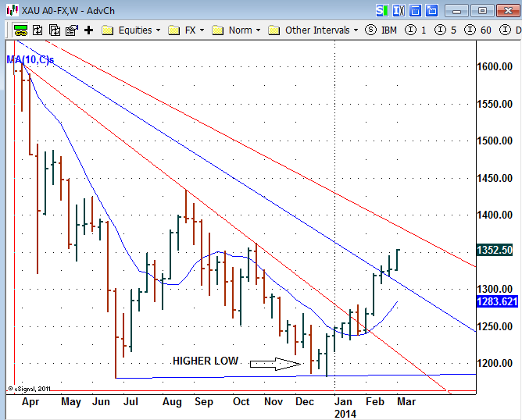Open the chart properties checklist icon
Image resolution: width=522 pixels, height=420 pixels.
click(x=72, y=30)
